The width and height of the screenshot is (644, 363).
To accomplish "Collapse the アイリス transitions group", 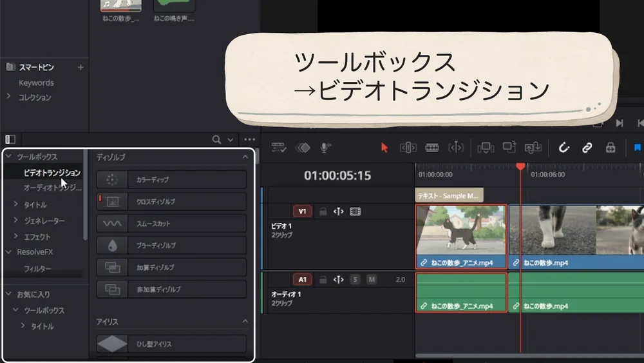I will click(x=245, y=321).
